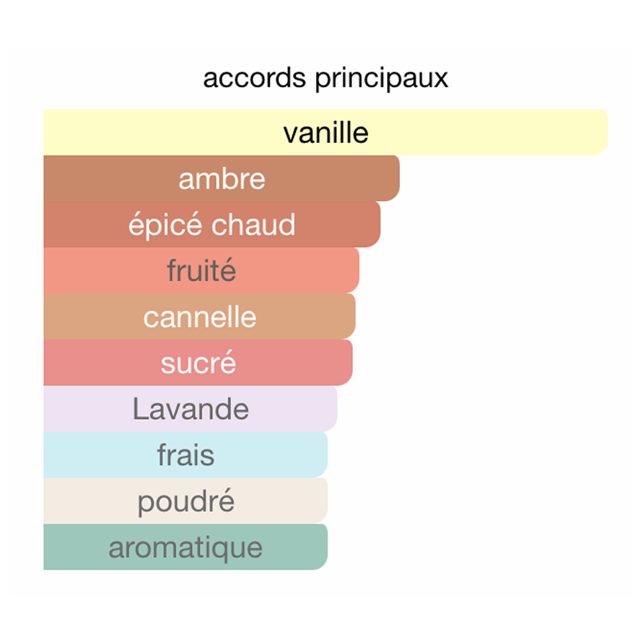Viewport: 644px width, 644px height.
Task: Select the cream beige colored bar
Action: pyautogui.click(x=185, y=500)
